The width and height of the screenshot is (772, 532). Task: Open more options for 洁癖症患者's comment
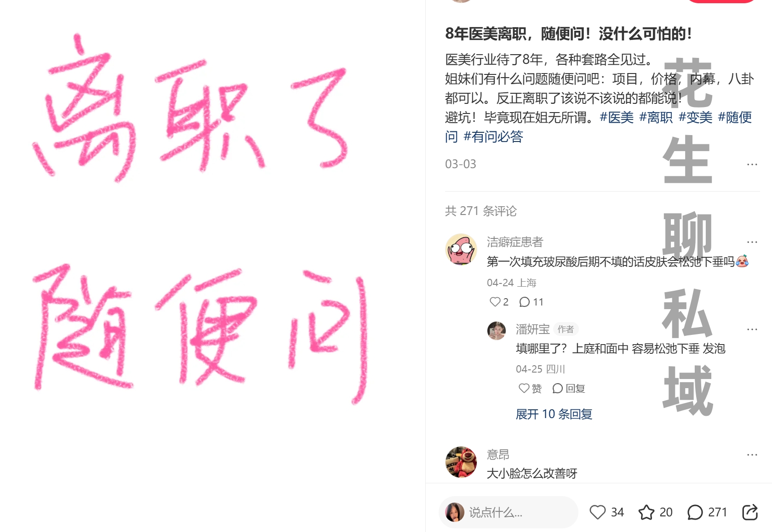point(752,242)
